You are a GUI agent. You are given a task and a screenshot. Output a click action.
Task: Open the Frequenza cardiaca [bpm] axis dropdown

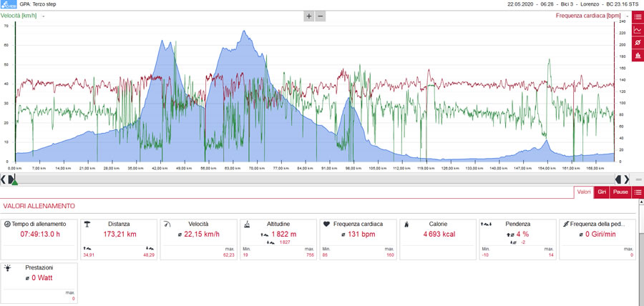pyautogui.click(x=627, y=16)
